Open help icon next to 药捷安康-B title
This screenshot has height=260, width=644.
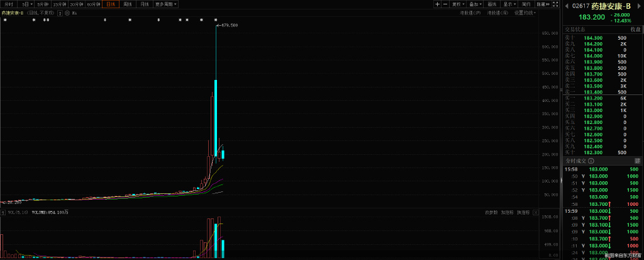(60, 13)
